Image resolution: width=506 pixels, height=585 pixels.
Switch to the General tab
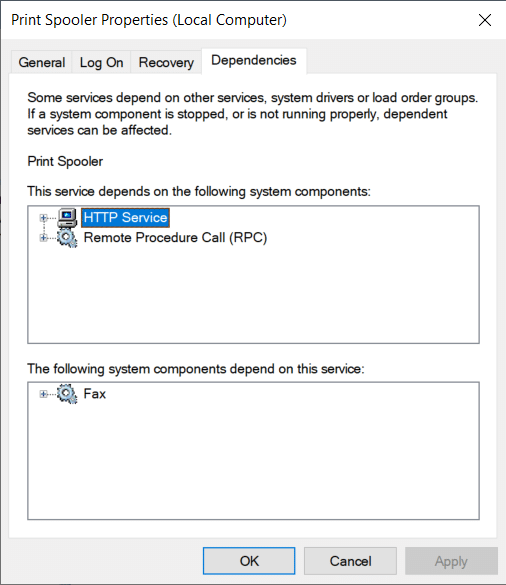(x=42, y=62)
